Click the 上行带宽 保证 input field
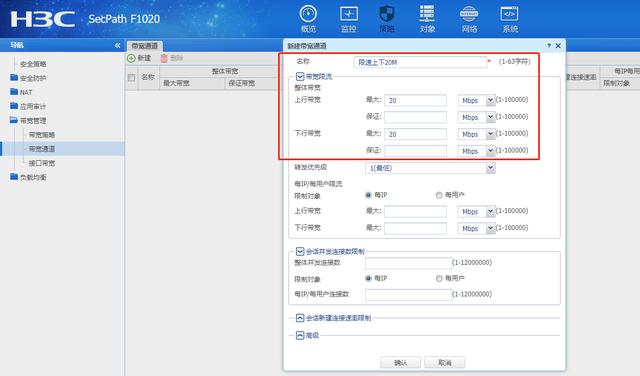 (416, 117)
